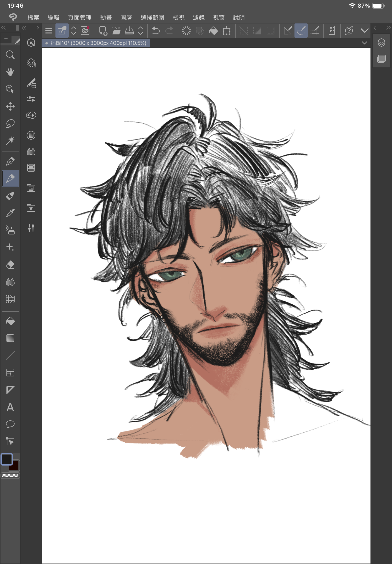Image resolution: width=392 pixels, height=564 pixels.
Task: Open the Tool Property sliders palette
Action: 31,99
